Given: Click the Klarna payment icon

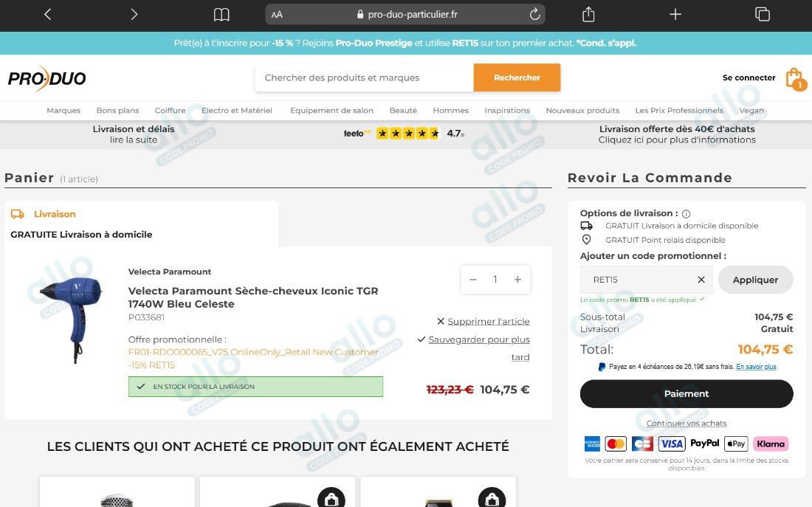Looking at the screenshot, I should [771, 444].
